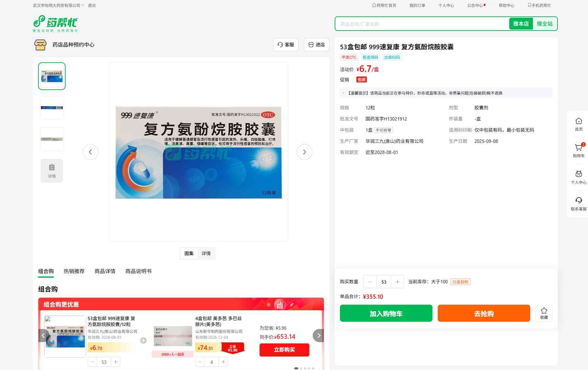Open the 商品说明书 tab
This screenshot has width=588, height=370.
[138, 271]
